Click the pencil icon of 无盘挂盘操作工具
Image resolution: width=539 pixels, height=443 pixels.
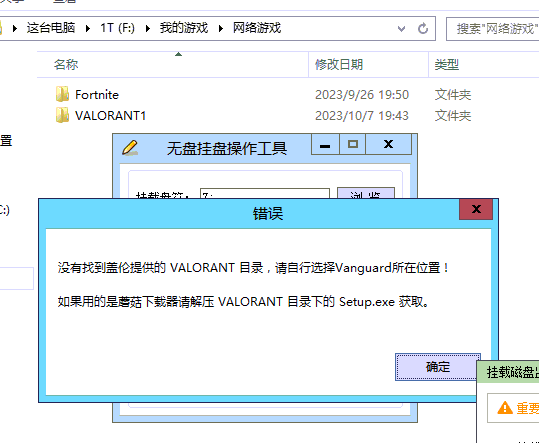pos(130,148)
